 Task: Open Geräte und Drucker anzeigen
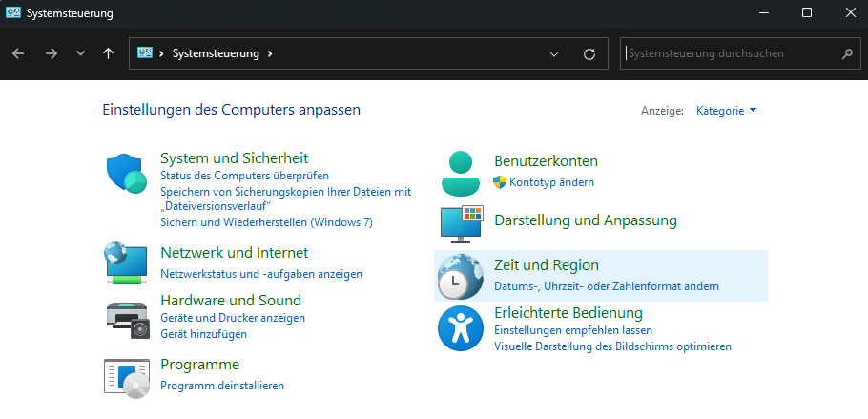click(x=233, y=318)
